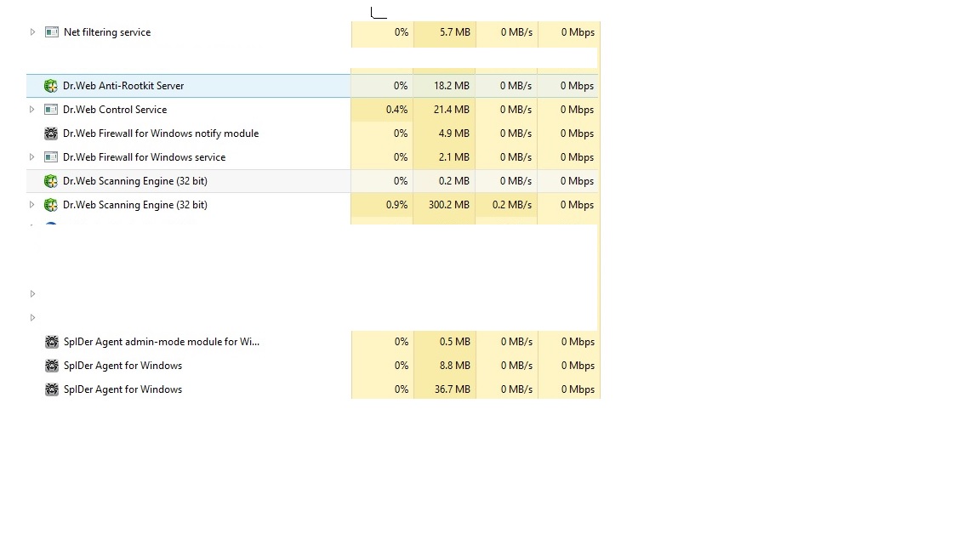
Task: Select the Dr.Web Anti-Rootkit Server process name
Action: [x=123, y=86]
